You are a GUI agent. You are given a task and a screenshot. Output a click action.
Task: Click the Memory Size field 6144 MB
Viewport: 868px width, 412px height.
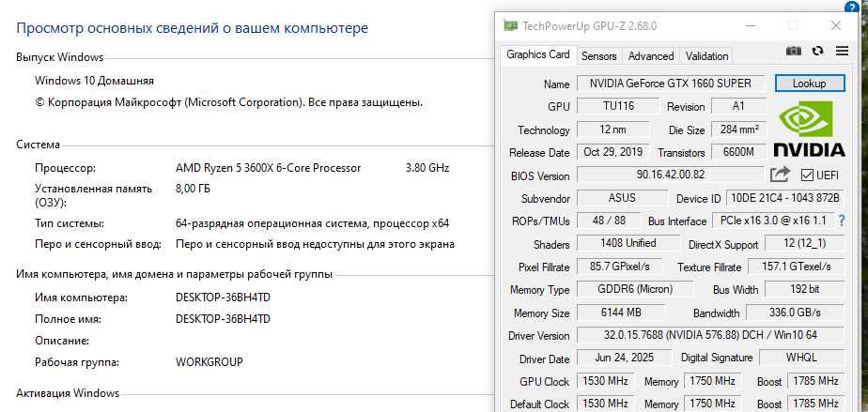coord(621,313)
